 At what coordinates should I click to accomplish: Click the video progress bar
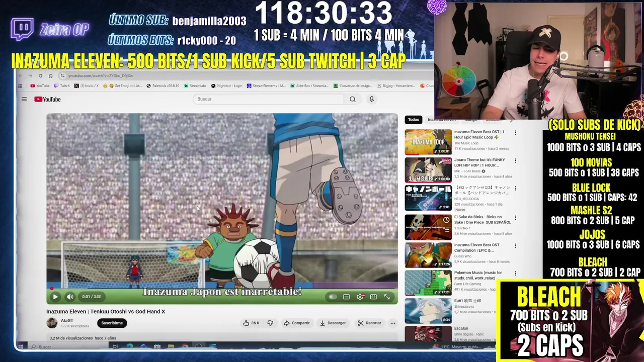point(222,289)
